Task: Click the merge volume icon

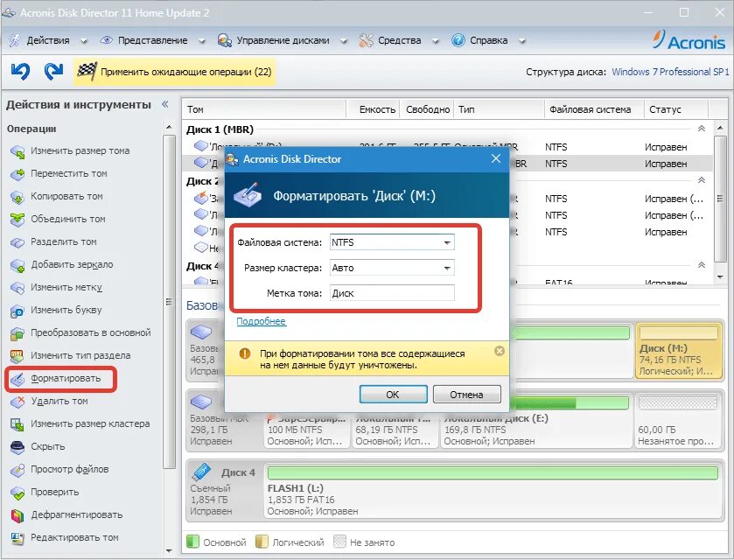Action: 17,220
